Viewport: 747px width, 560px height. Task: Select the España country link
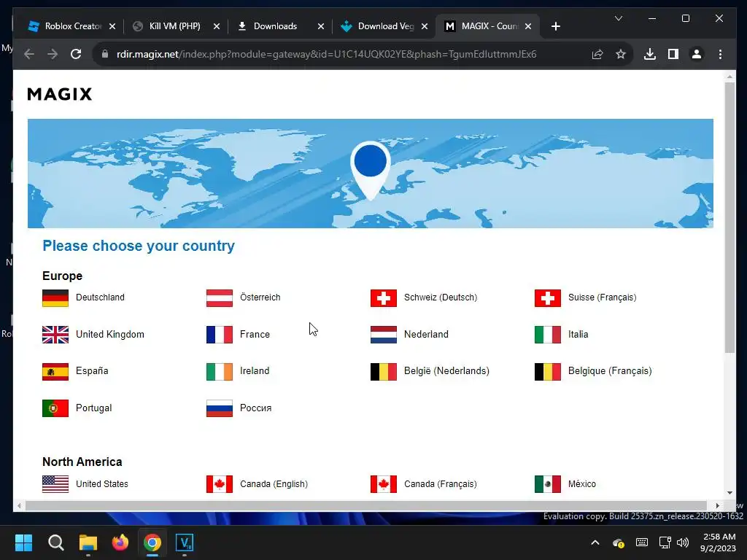(92, 371)
